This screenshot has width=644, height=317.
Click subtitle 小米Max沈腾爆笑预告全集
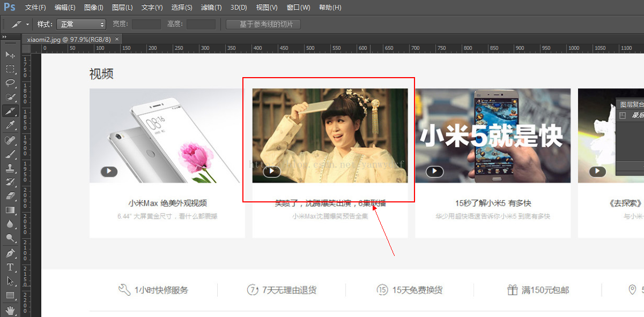tap(330, 216)
